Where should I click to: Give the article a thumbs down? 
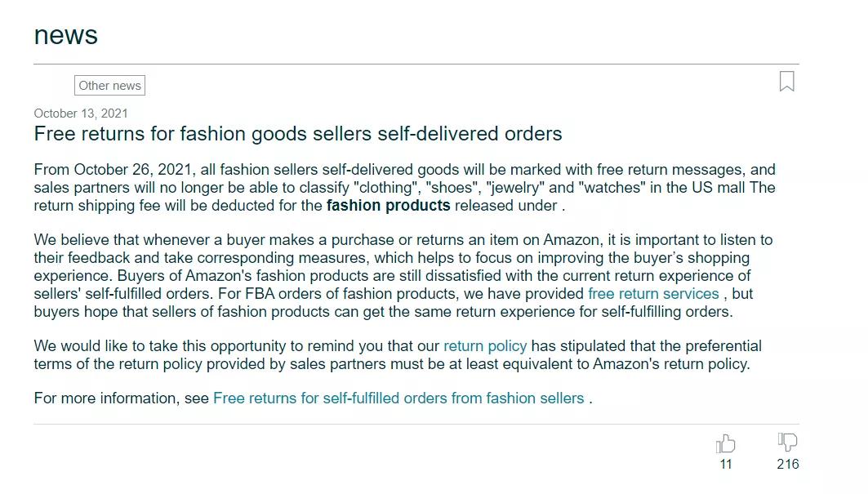point(787,442)
